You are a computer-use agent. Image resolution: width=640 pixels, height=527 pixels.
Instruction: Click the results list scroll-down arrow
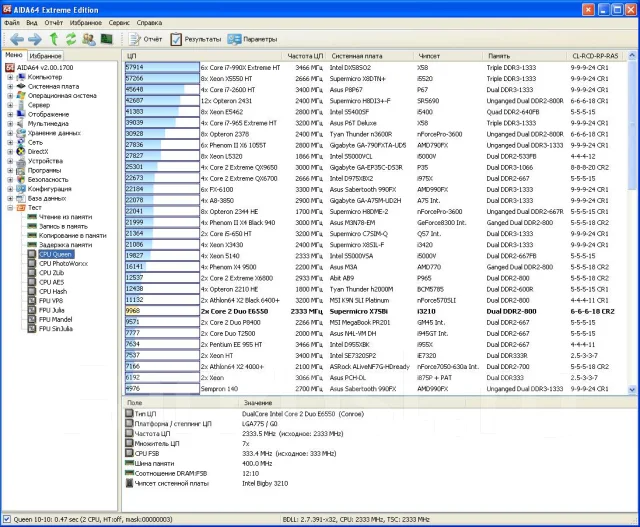tap(632, 389)
